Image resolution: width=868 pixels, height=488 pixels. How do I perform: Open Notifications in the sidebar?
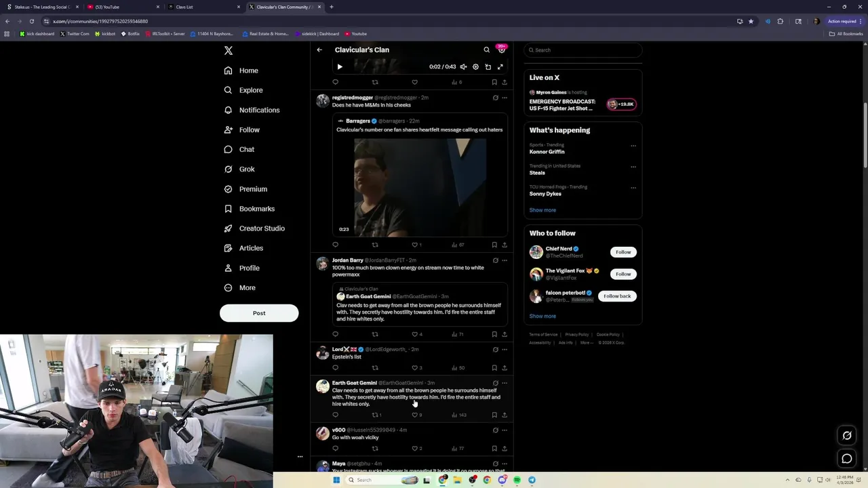[x=252, y=110]
